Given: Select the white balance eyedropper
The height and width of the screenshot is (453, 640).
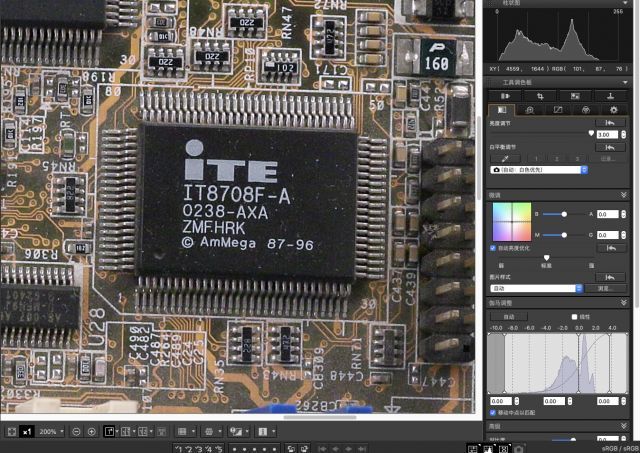Looking at the screenshot, I should 505,158.
